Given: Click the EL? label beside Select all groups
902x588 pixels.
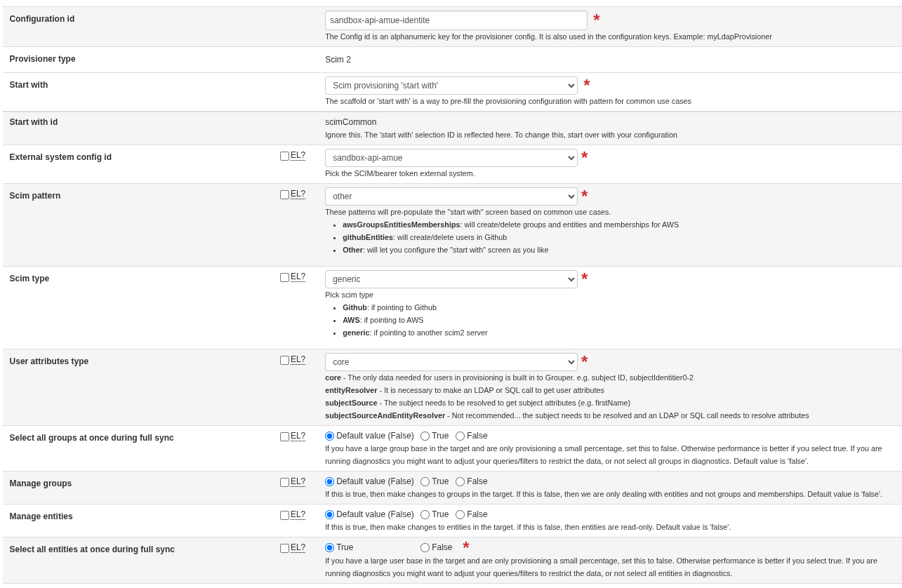Looking at the screenshot, I should 298,436.
